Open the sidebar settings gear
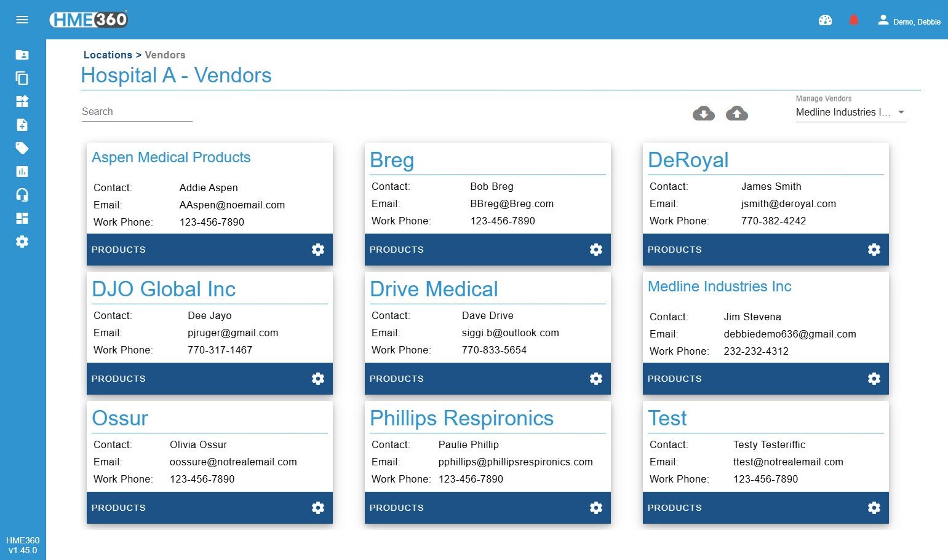 pos(22,242)
